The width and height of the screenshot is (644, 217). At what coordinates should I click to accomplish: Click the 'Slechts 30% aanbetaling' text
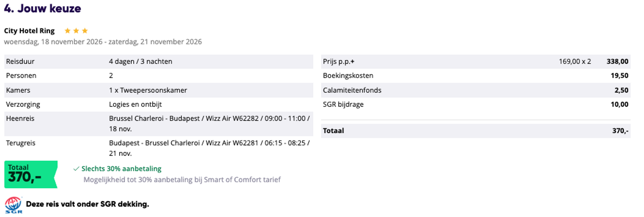pyautogui.click(x=121, y=169)
